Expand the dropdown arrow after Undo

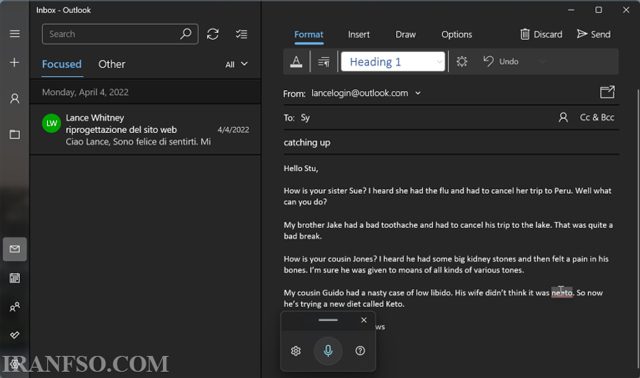pyautogui.click(x=541, y=62)
